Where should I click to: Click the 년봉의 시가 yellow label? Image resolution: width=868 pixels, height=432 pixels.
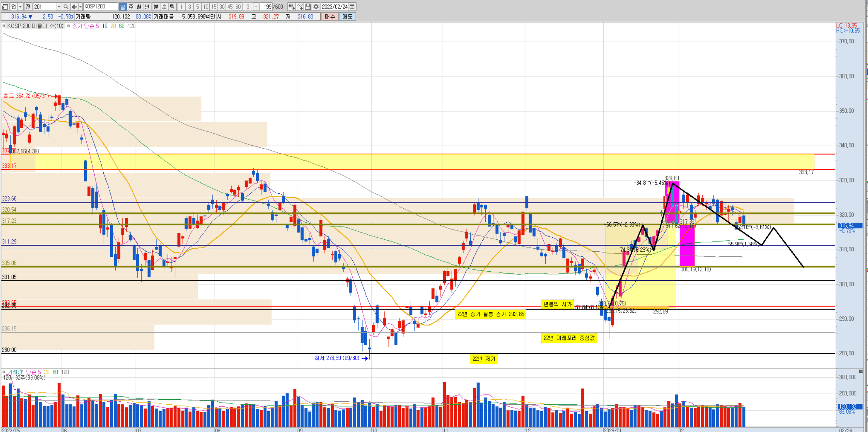[557, 304]
